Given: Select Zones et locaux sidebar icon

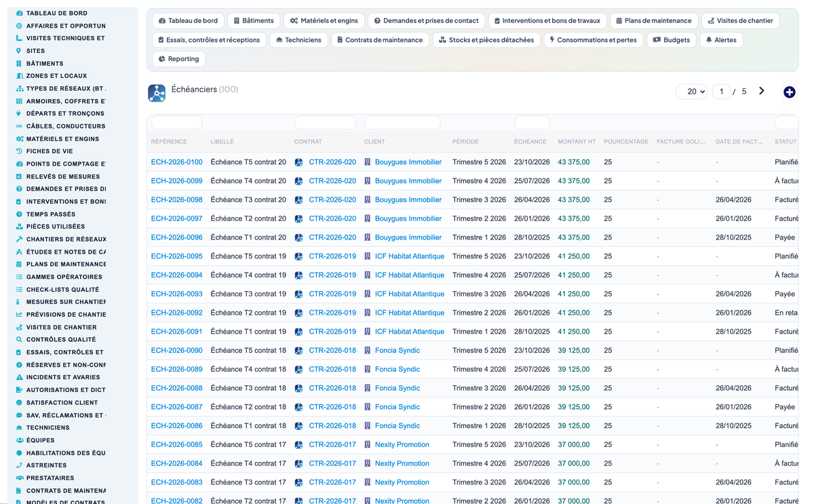Looking at the screenshot, I should click(19, 76).
